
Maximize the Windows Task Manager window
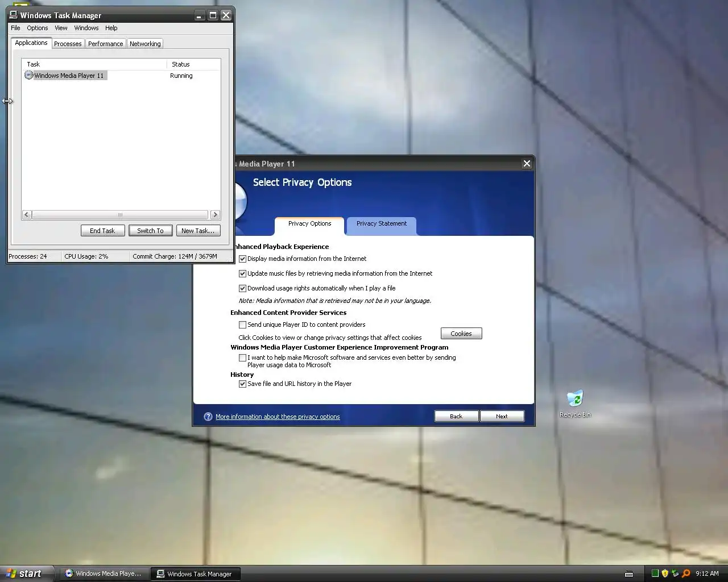(x=213, y=15)
